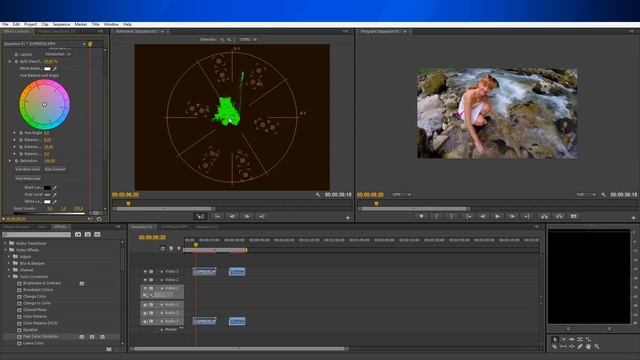The height and width of the screenshot is (360, 640).
Task: Toggle animation stopwatch for Saturation
Action: (16, 161)
